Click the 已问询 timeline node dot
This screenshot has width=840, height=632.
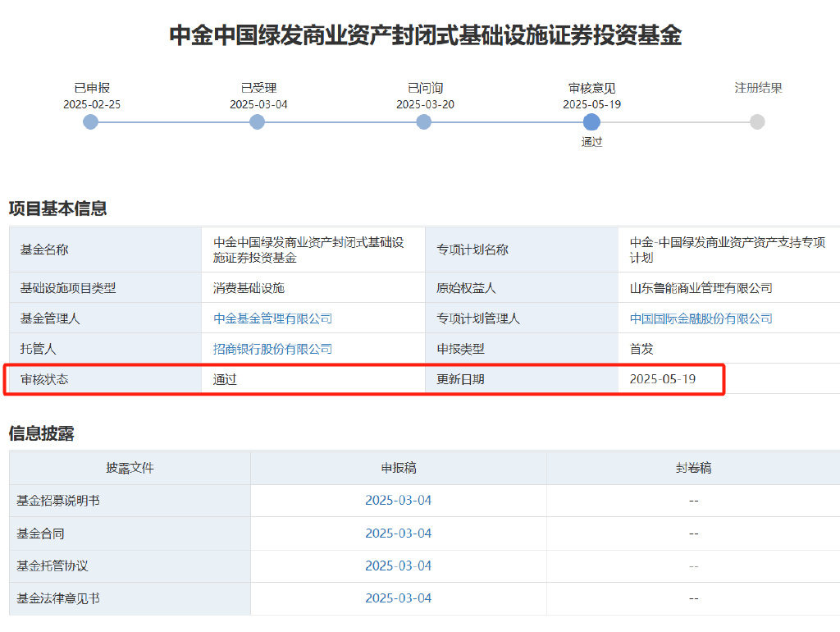[x=424, y=122]
